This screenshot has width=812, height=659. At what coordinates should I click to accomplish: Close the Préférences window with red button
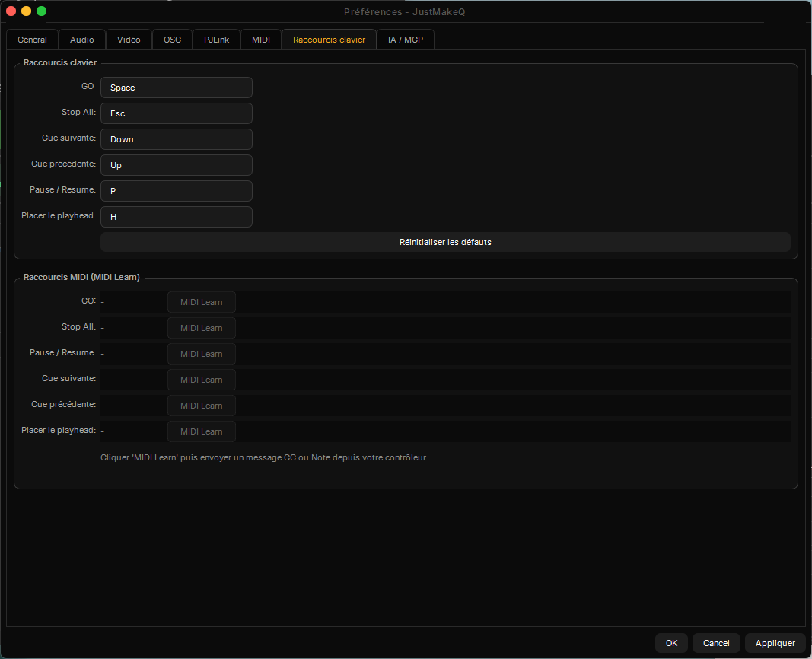pos(11,11)
